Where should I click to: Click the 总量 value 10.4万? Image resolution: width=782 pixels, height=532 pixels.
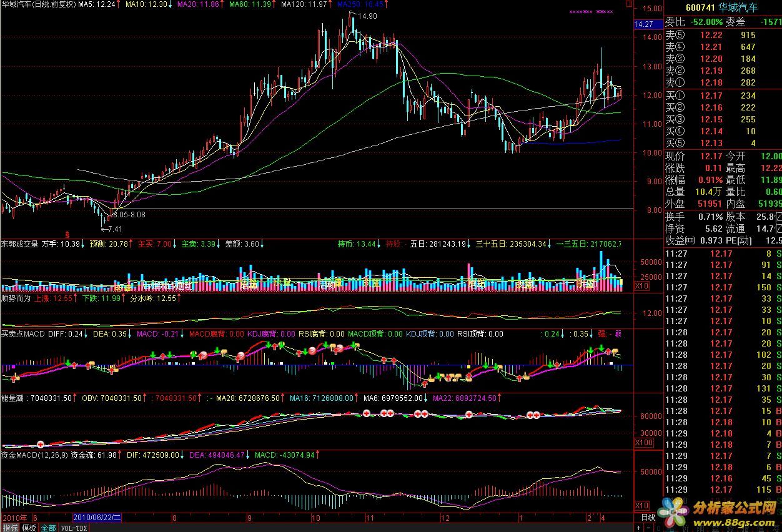(708, 192)
